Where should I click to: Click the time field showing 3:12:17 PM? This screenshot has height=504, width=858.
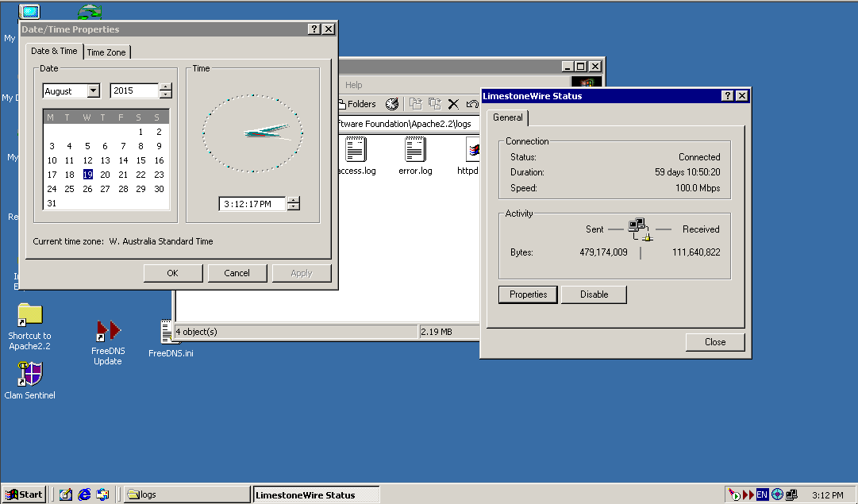point(252,204)
